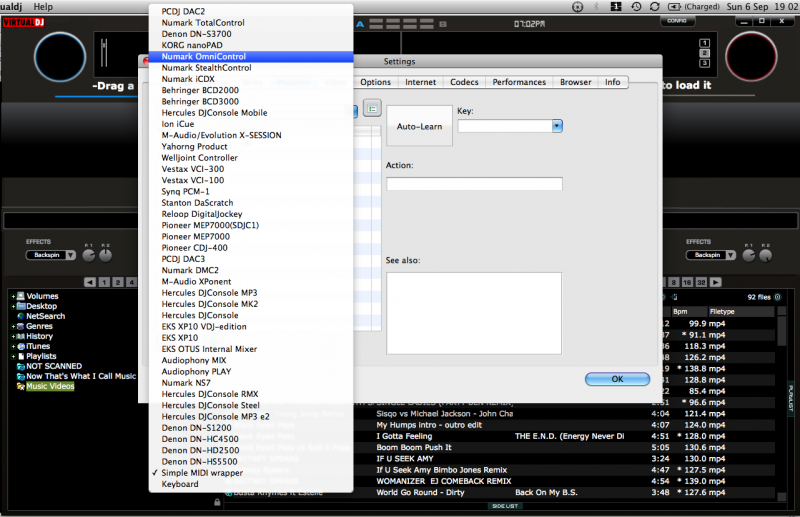Expand the iTunes tree node
This screenshot has width=800, height=517.
[x=13, y=346]
